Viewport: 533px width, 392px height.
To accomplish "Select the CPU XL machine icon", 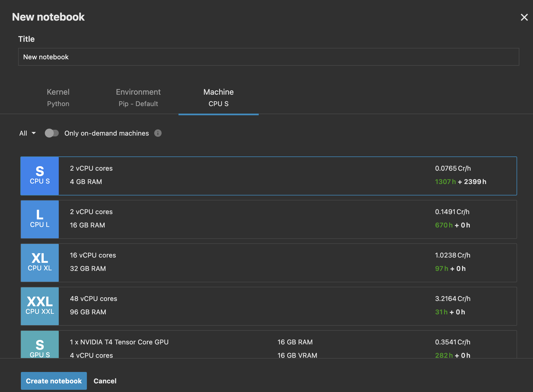I will point(40,263).
